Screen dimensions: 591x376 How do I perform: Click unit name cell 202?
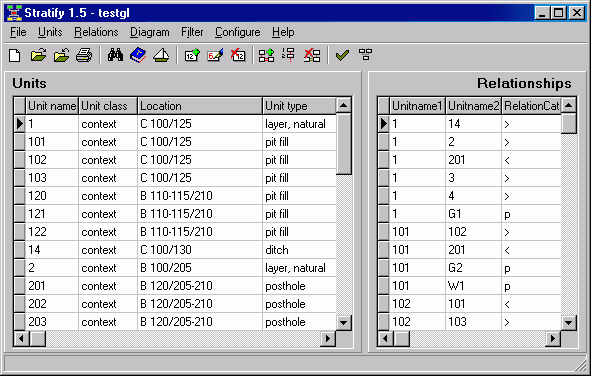(52, 304)
